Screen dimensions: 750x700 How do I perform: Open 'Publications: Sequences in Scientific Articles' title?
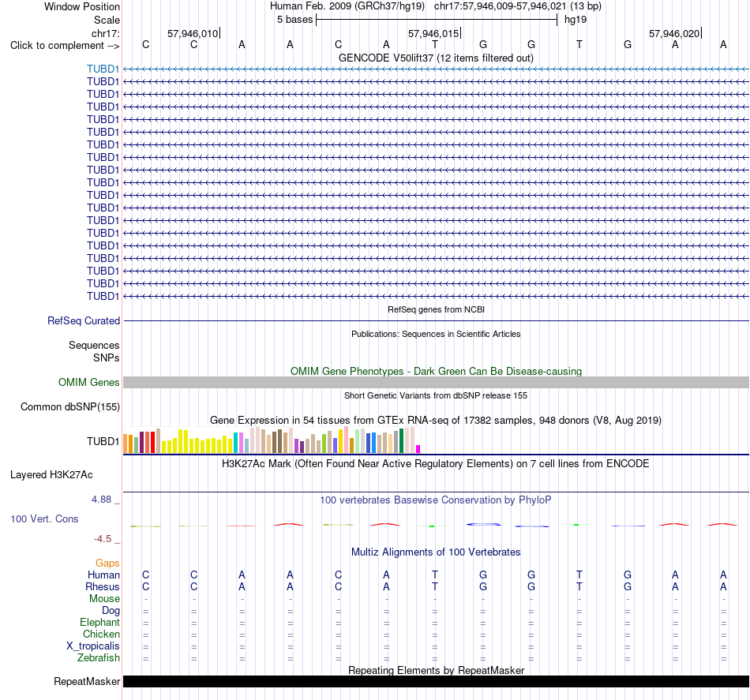[x=436, y=334]
